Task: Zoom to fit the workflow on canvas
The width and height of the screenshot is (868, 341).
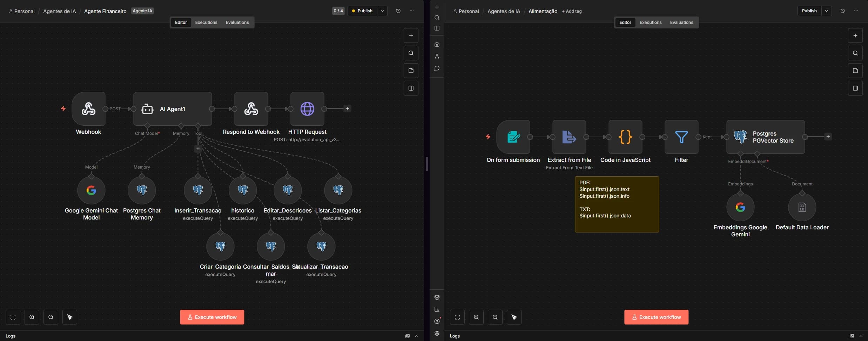Action: [13, 317]
